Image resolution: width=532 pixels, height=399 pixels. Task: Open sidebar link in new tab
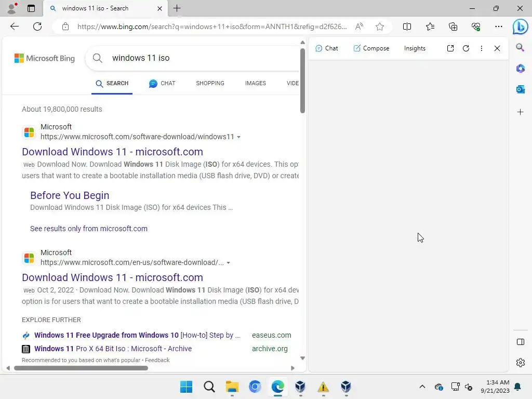(450, 48)
